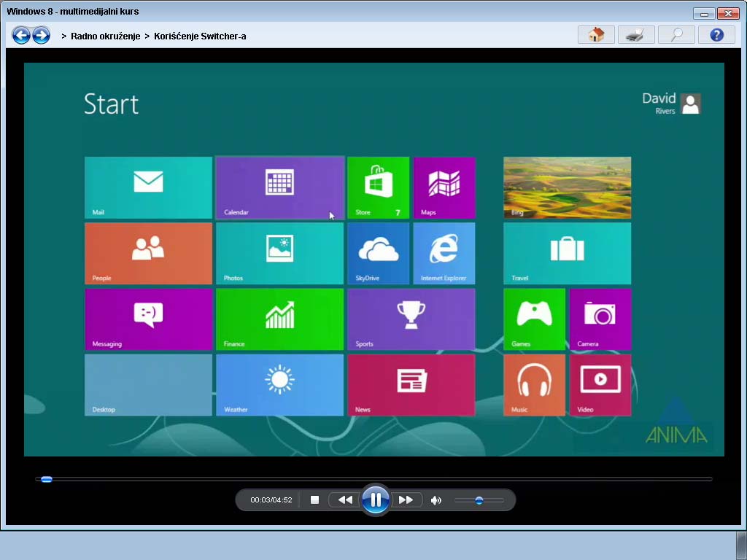Open the Mail tile on the Start screen
This screenshot has height=560, width=747.
point(147,187)
